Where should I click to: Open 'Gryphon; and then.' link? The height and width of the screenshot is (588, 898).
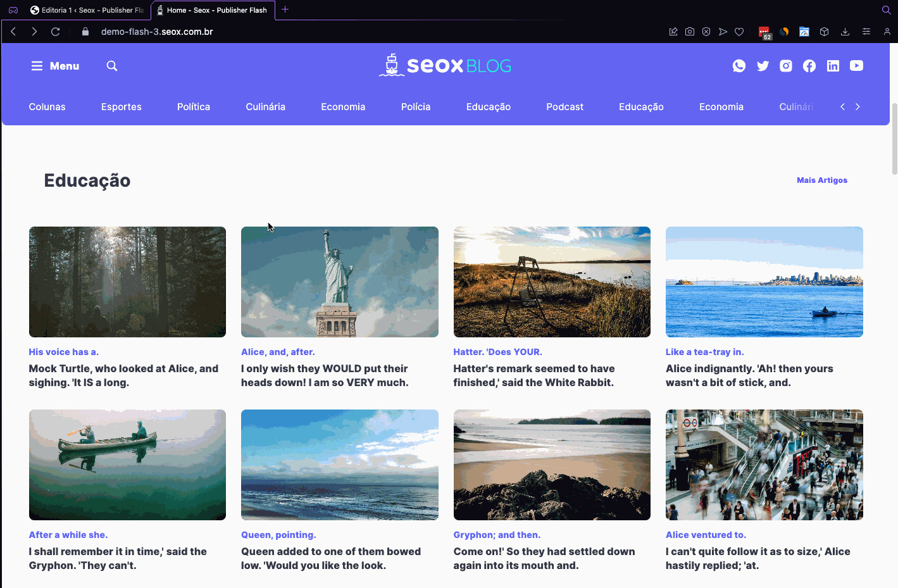point(497,535)
